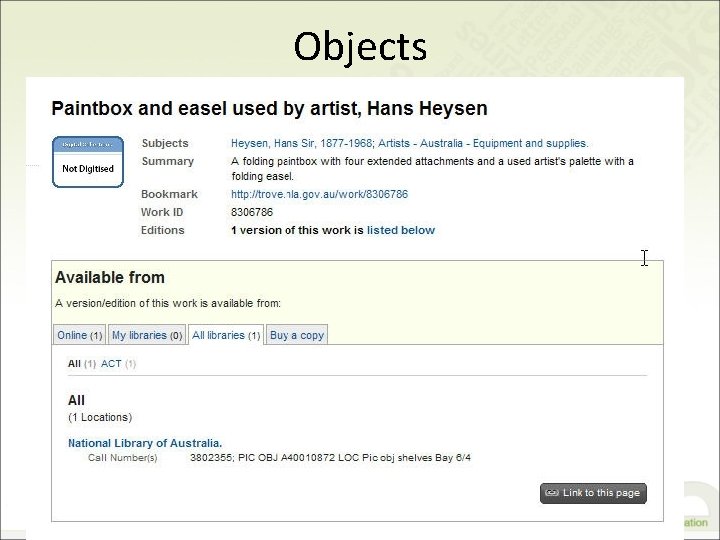Filter locations by All (1)
The height and width of the screenshot is (540, 720).
point(81,364)
